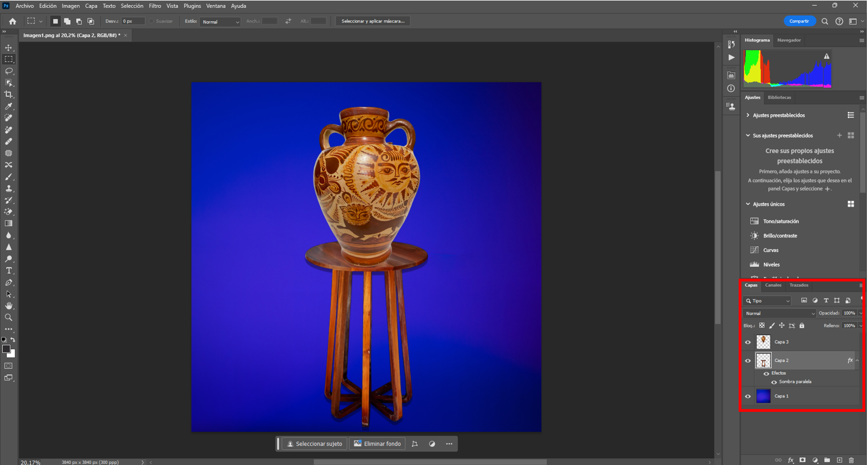This screenshot has height=465, width=868.
Task: Hide the Capa 1 layer
Action: pyautogui.click(x=748, y=396)
